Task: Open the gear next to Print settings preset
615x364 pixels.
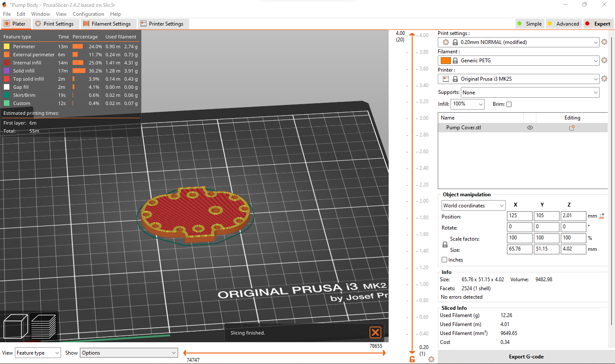Action: click(604, 42)
